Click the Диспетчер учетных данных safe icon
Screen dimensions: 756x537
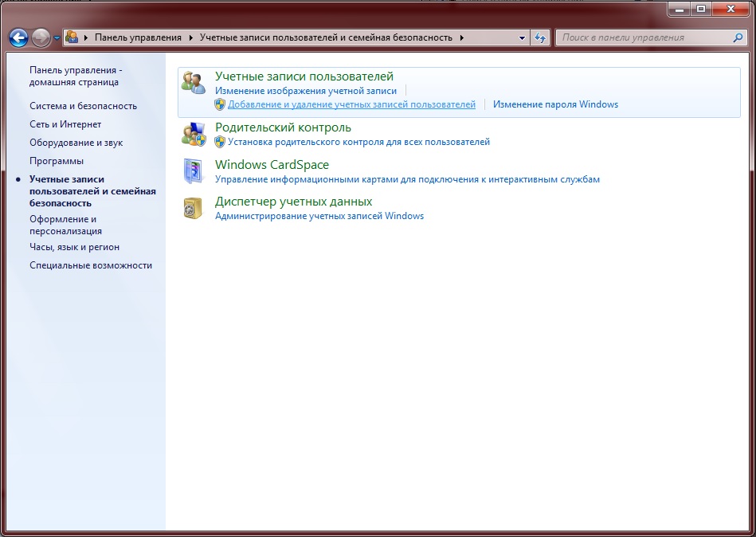pos(194,208)
